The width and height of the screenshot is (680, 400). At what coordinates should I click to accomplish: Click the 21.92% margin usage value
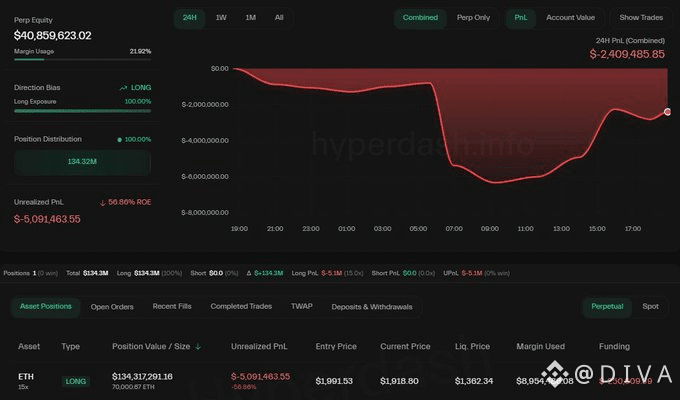(x=140, y=52)
